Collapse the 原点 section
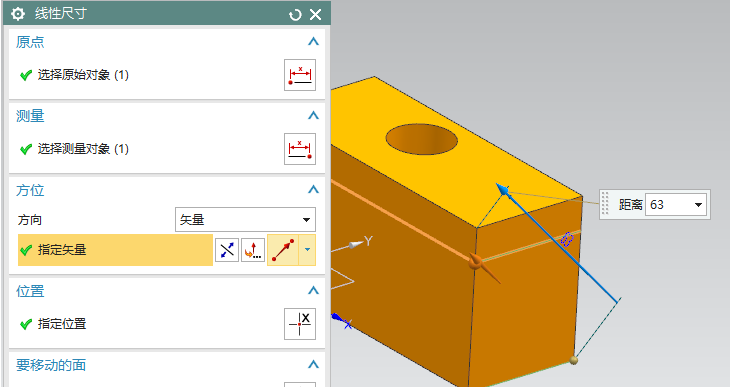This screenshot has height=388, width=730. 313,41
